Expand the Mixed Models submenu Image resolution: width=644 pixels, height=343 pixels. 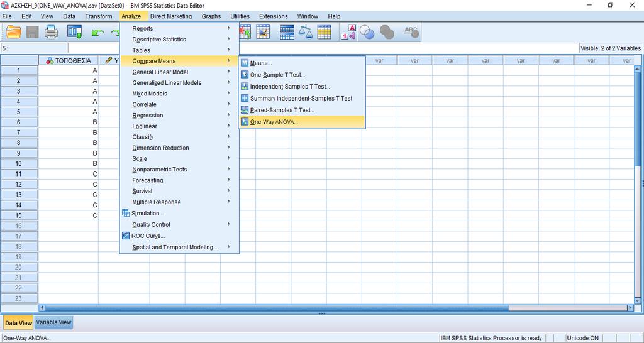pos(179,94)
